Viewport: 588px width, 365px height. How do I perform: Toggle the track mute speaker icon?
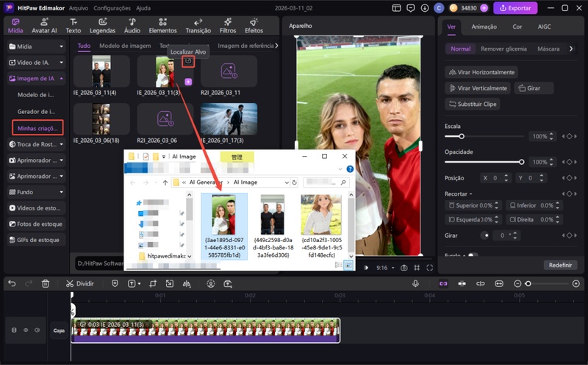click(x=37, y=330)
